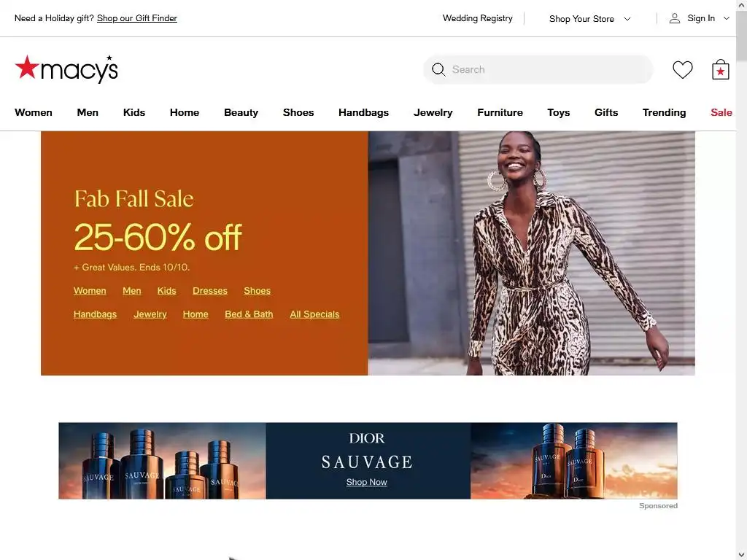Open the Wedding Registry link
This screenshot has height=560, width=747.
[477, 18]
